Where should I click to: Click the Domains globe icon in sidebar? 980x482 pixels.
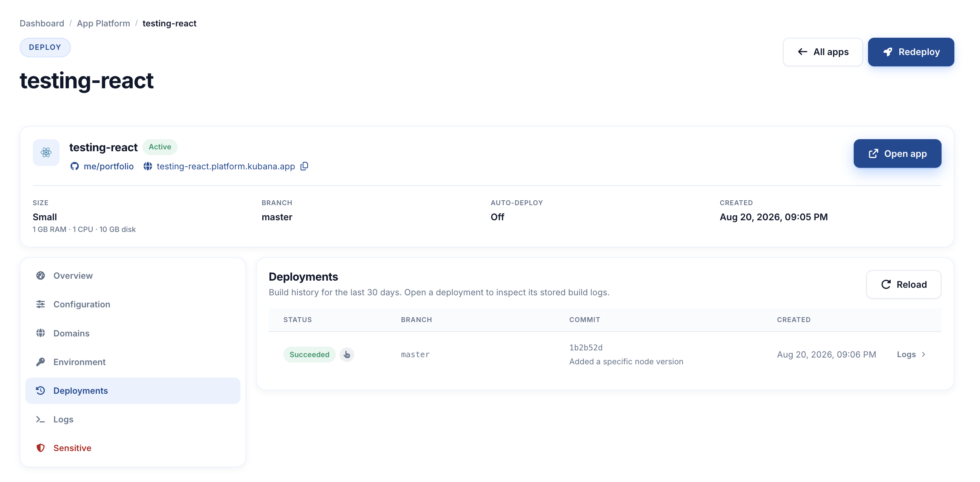[x=40, y=333]
